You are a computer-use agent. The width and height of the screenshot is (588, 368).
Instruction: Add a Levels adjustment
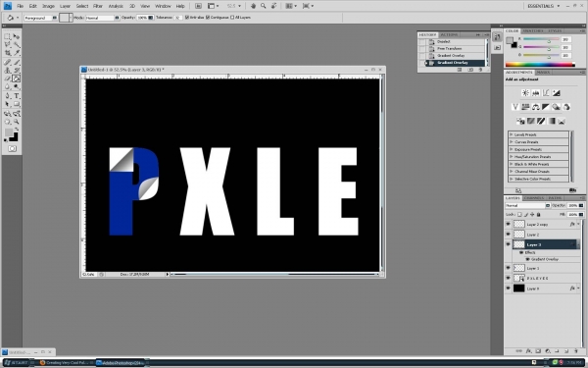(535, 93)
